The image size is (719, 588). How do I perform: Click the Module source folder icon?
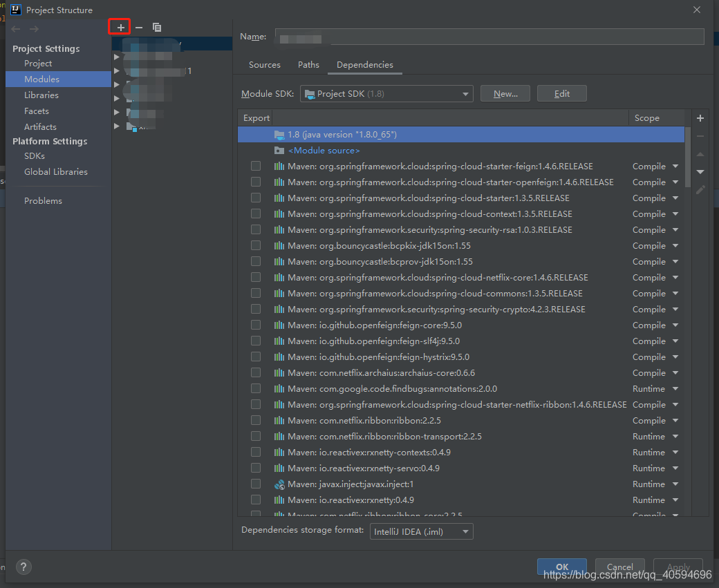point(279,151)
